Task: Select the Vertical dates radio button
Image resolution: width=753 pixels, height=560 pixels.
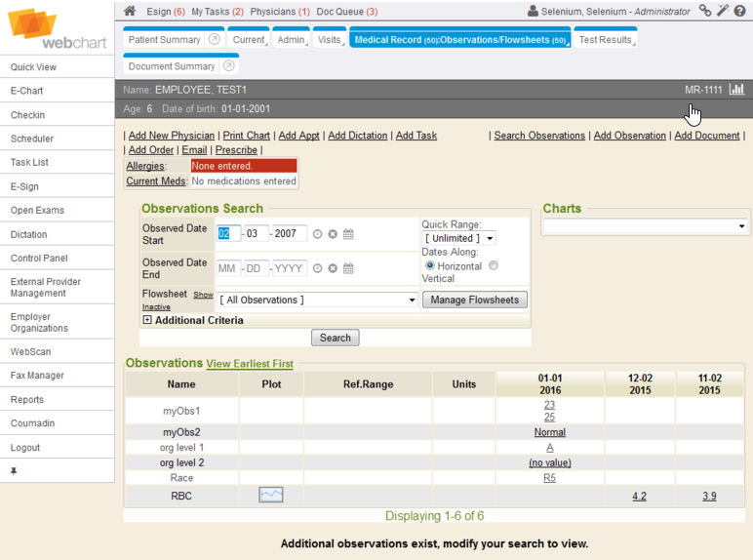Action: click(x=493, y=266)
